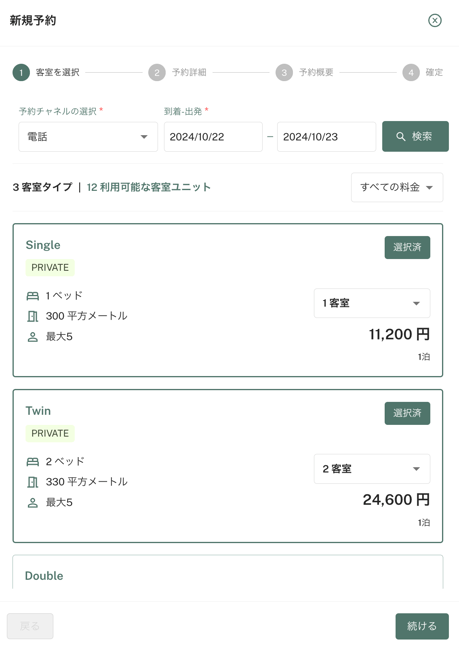Click the departure date field 2024/10/23
459x648 pixels.
(326, 137)
